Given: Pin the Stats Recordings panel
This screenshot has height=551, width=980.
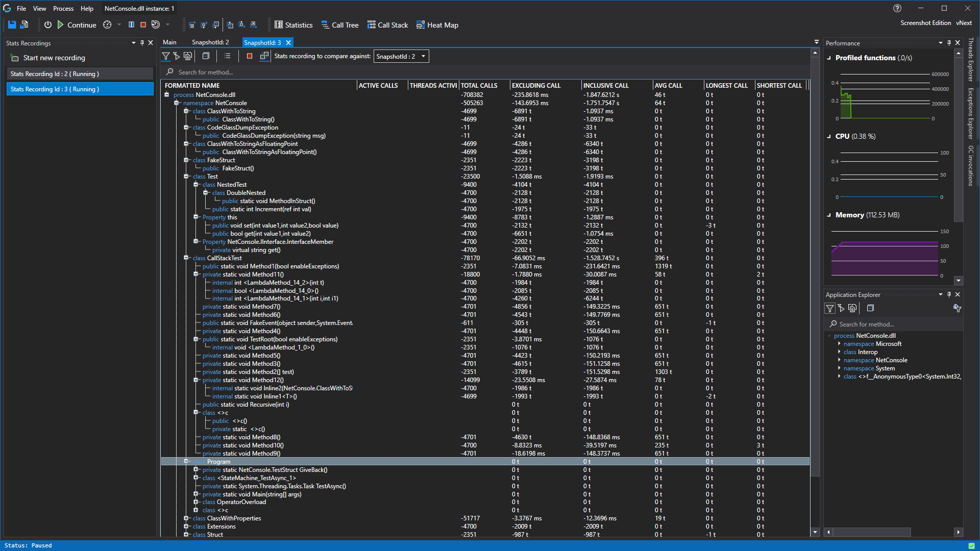Looking at the screenshot, I should (x=142, y=43).
